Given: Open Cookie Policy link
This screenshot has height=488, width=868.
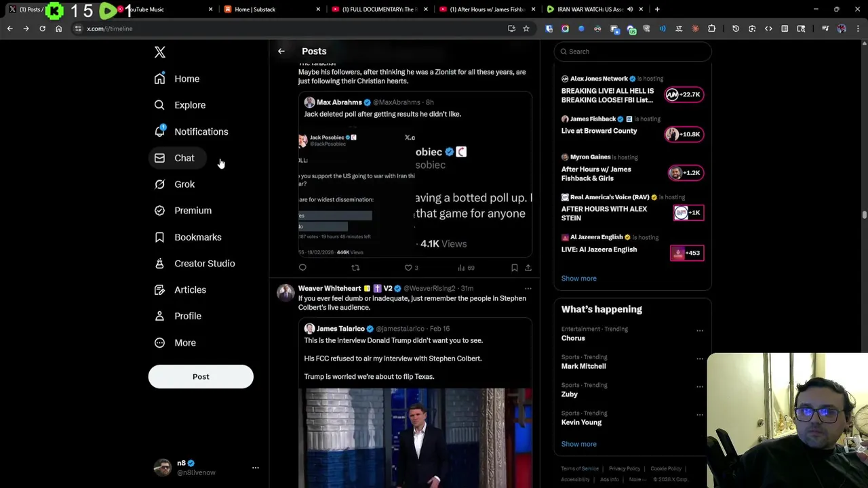Looking at the screenshot, I should (666, 468).
